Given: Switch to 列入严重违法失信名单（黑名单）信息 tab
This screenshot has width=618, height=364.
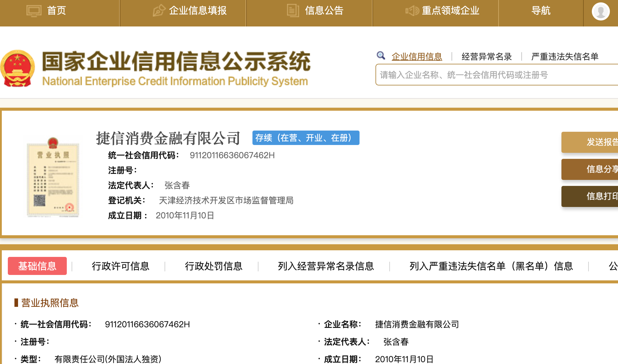Looking at the screenshot, I should pyautogui.click(x=491, y=266).
